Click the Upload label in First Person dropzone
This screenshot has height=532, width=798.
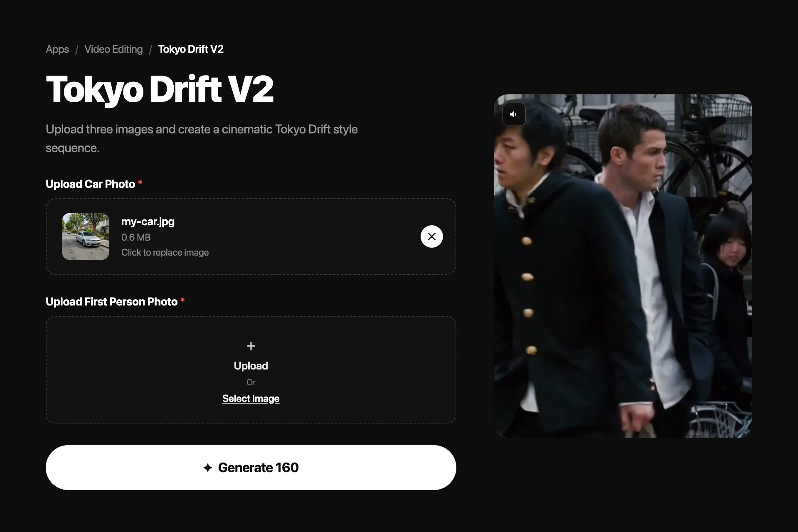tap(251, 366)
